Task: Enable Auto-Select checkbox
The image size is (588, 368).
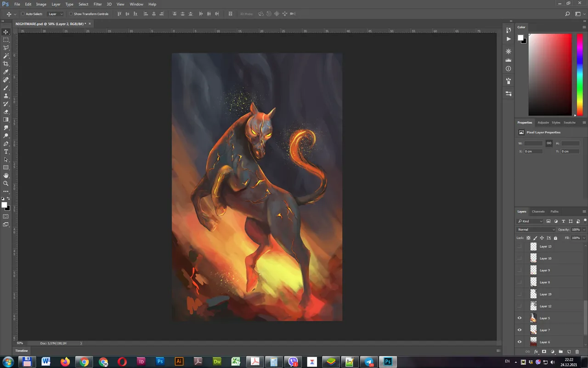Action: (23, 14)
